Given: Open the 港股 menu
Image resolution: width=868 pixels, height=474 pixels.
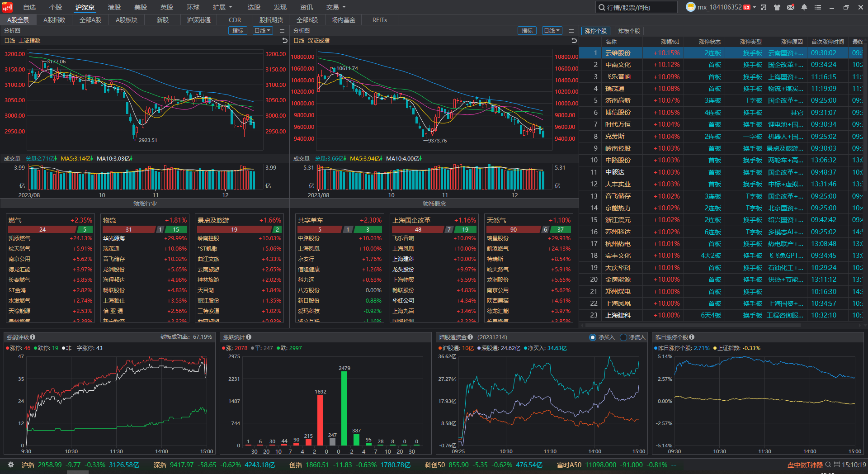Looking at the screenshot, I should [x=114, y=7].
